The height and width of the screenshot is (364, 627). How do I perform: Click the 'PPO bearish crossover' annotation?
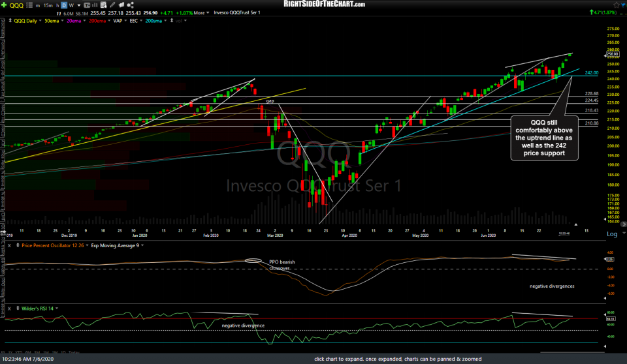coord(281,265)
